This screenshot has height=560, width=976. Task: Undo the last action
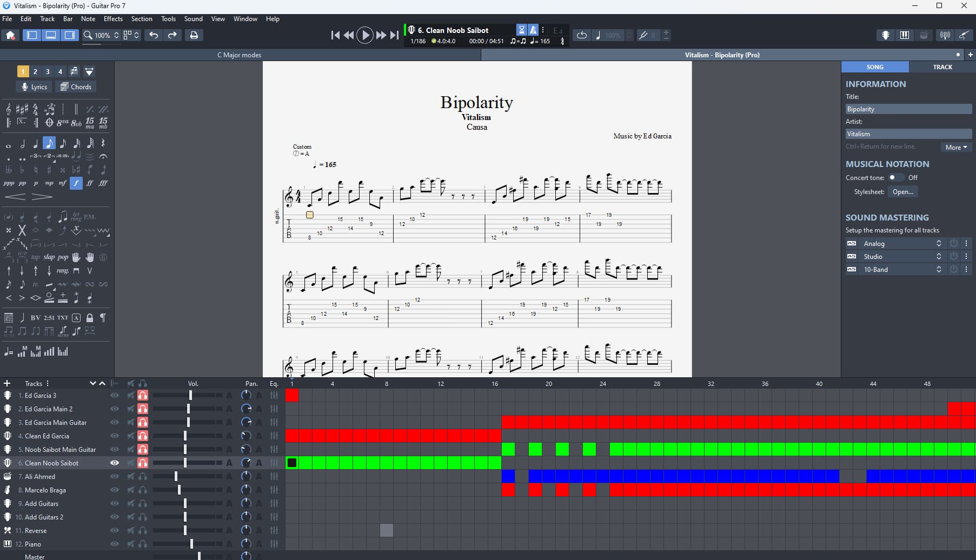tap(154, 35)
